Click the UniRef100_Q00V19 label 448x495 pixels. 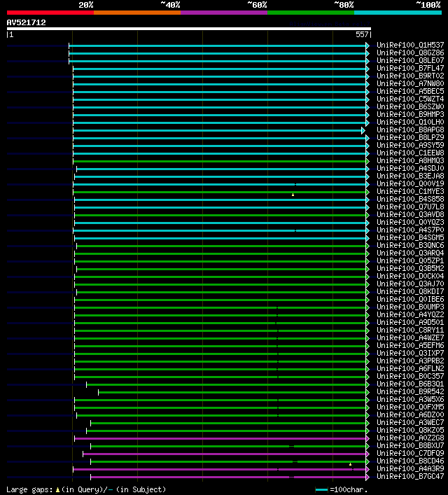point(410,183)
